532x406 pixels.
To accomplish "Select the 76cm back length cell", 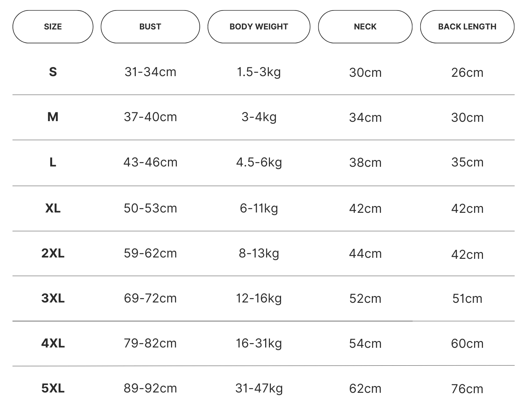I will 467,389.
